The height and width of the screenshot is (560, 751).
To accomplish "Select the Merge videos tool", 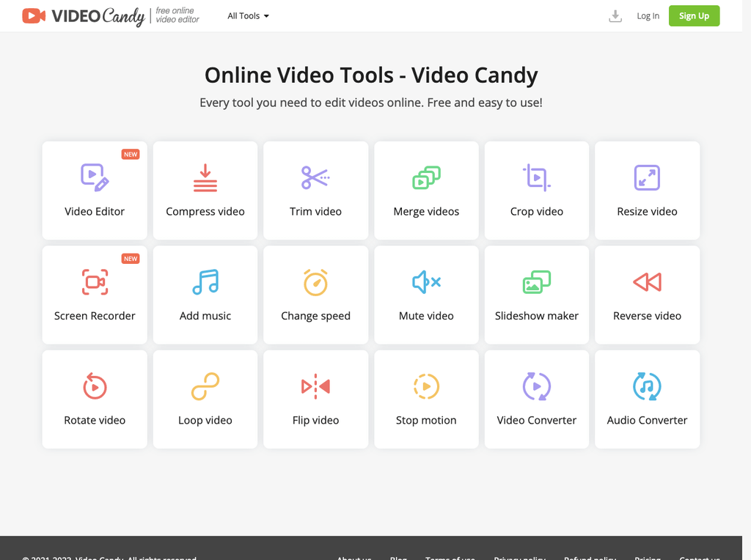I will click(426, 191).
